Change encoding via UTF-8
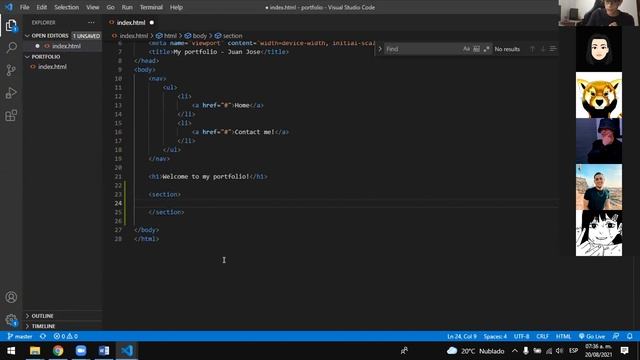Screen dimensions: 640x360 click(522, 336)
